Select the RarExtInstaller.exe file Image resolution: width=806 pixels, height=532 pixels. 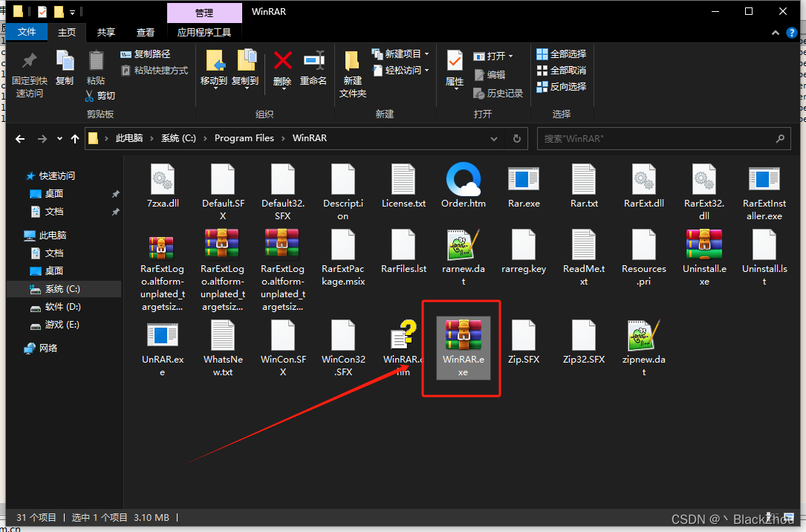point(764,193)
